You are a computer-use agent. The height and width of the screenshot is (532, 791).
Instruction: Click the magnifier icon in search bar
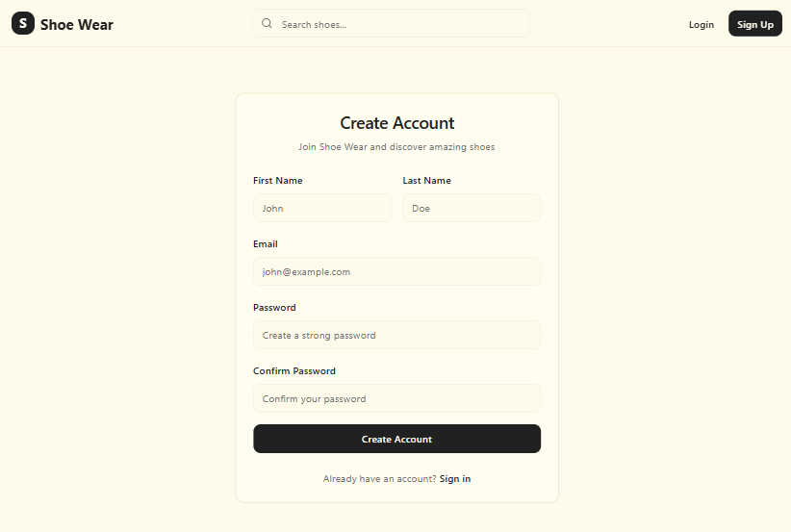[x=267, y=24]
